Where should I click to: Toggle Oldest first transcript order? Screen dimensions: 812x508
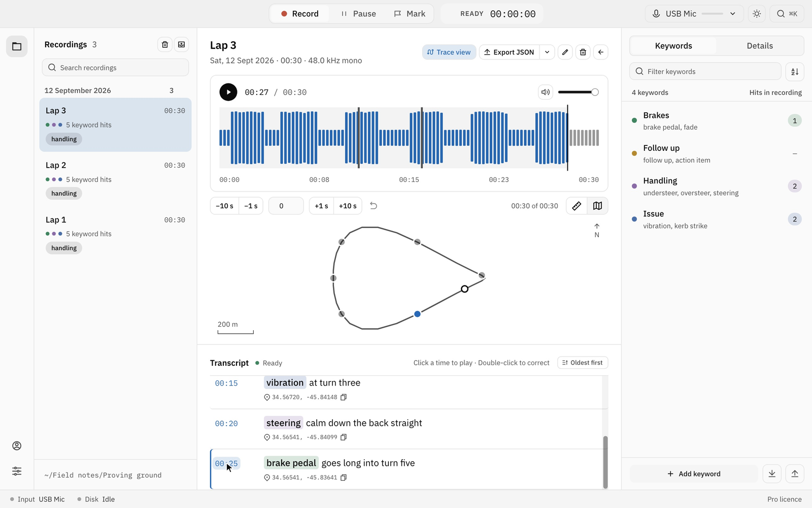[583, 363]
